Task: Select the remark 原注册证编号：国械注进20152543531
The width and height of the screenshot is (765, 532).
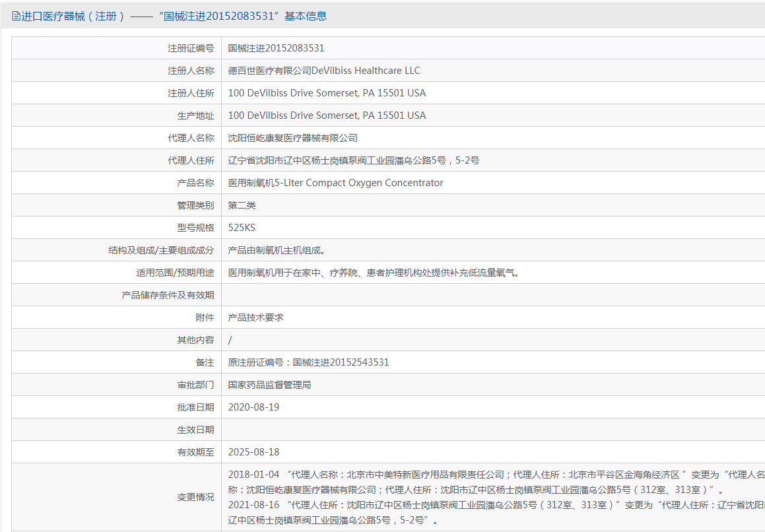Action: pos(308,362)
